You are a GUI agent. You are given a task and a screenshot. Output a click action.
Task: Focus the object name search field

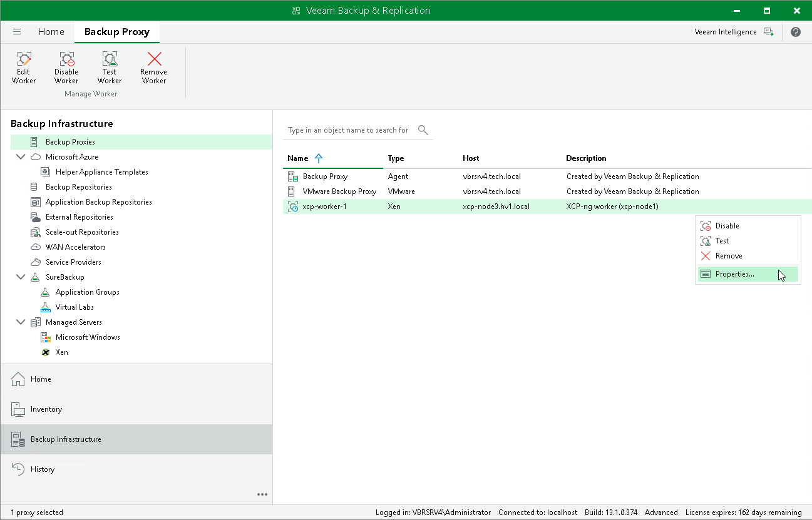pos(349,130)
